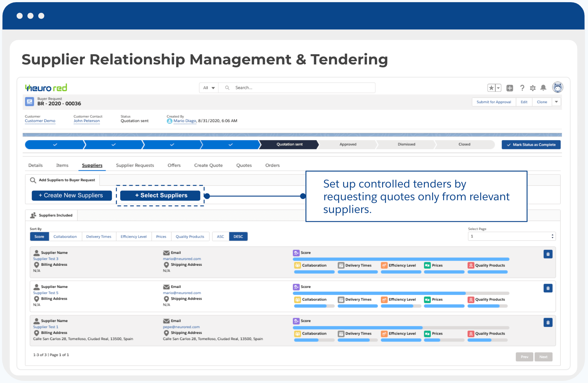The width and height of the screenshot is (588, 383).
Task: Switch sorting to Quality Products
Action: pos(190,236)
